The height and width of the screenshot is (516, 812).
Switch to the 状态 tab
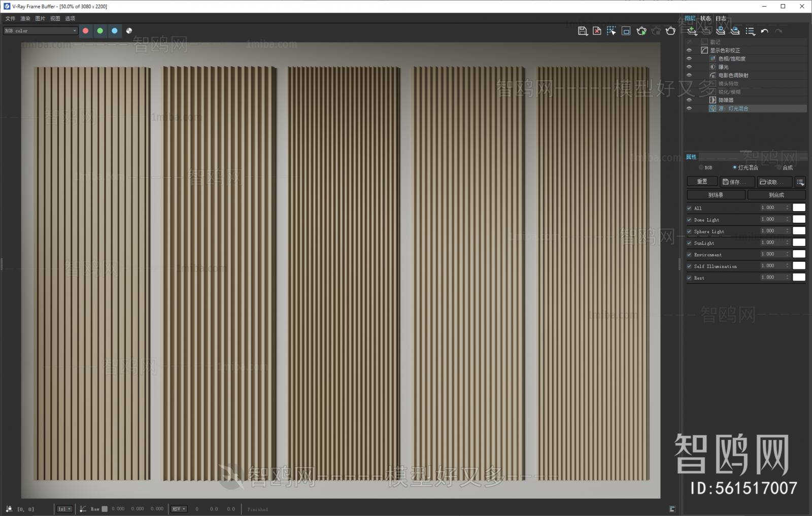point(705,18)
